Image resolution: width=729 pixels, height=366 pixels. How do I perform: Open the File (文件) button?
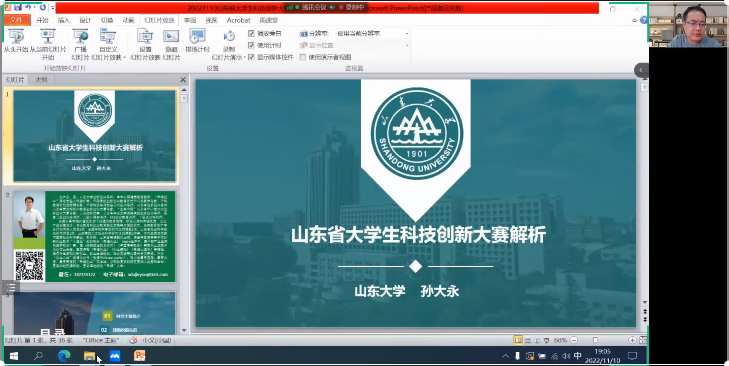click(17, 20)
